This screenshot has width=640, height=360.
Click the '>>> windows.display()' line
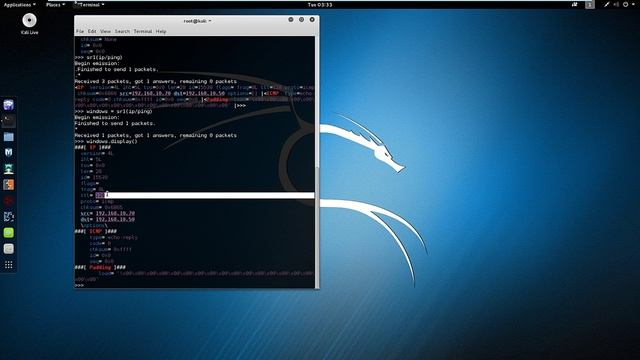coord(106,141)
